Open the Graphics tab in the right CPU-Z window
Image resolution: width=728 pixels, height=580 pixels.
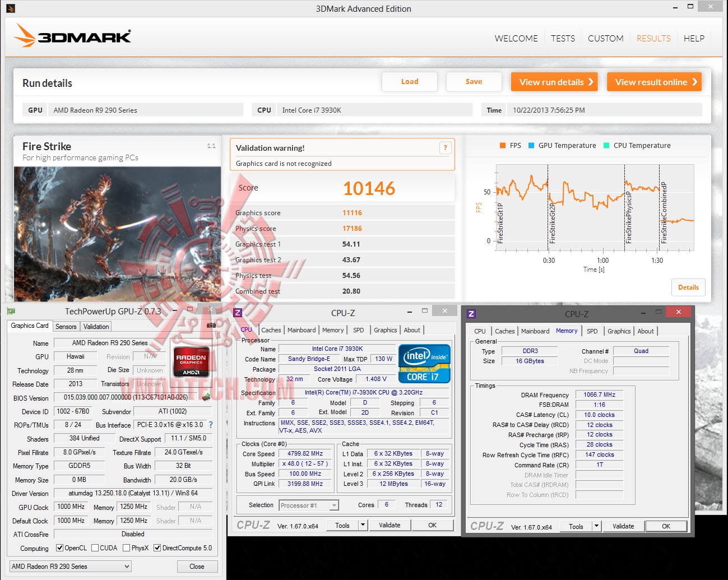coord(619,331)
